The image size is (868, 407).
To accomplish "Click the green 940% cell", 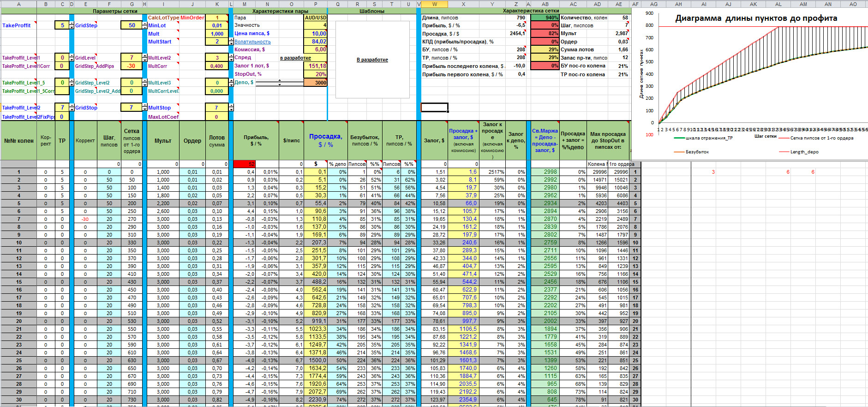I will [x=545, y=18].
